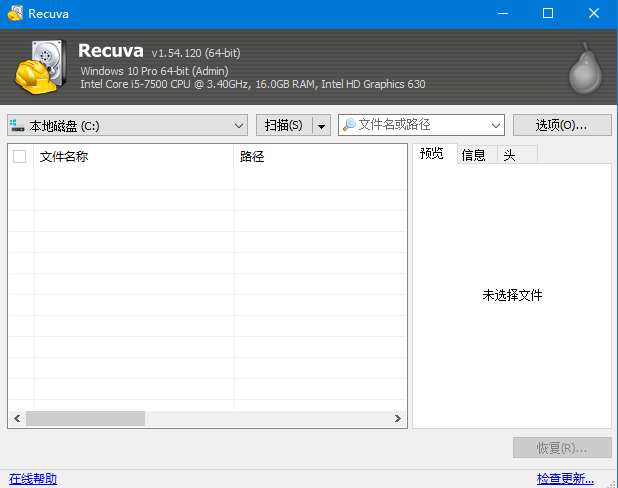Sort by the 文件名称 column header
This screenshot has width=618, height=488.
(x=134, y=156)
